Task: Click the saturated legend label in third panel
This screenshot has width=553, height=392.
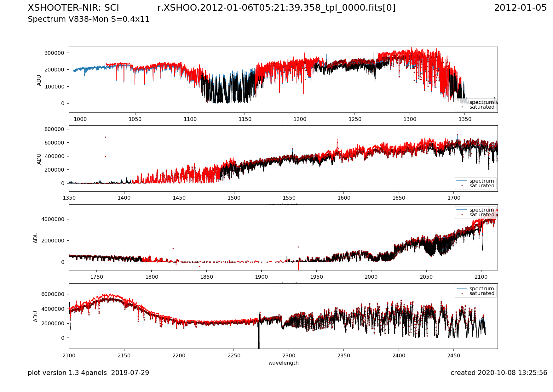Action: click(482, 215)
